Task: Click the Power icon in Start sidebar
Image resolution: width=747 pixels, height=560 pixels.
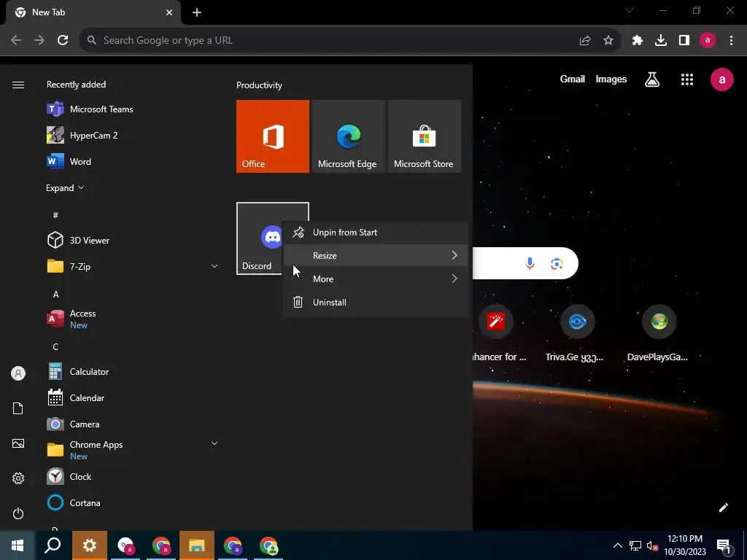Action: pyautogui.click(x=18, y=513)
